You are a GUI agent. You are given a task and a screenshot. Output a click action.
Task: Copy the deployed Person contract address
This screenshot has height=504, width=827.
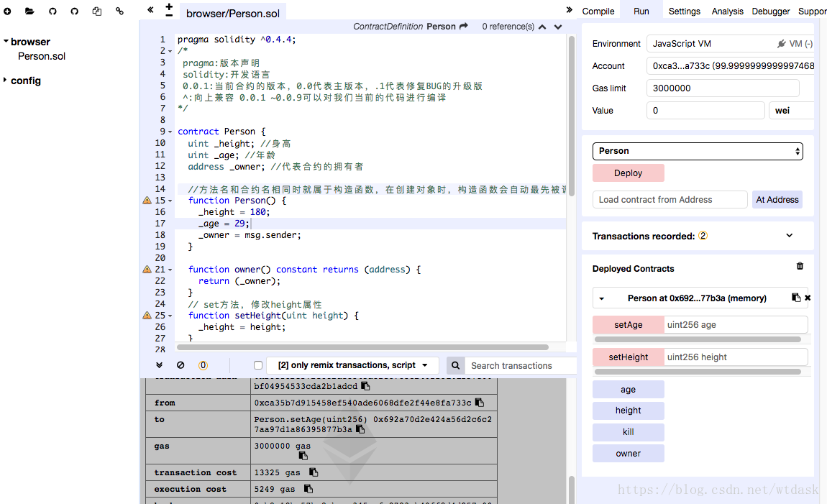point(796,298)
